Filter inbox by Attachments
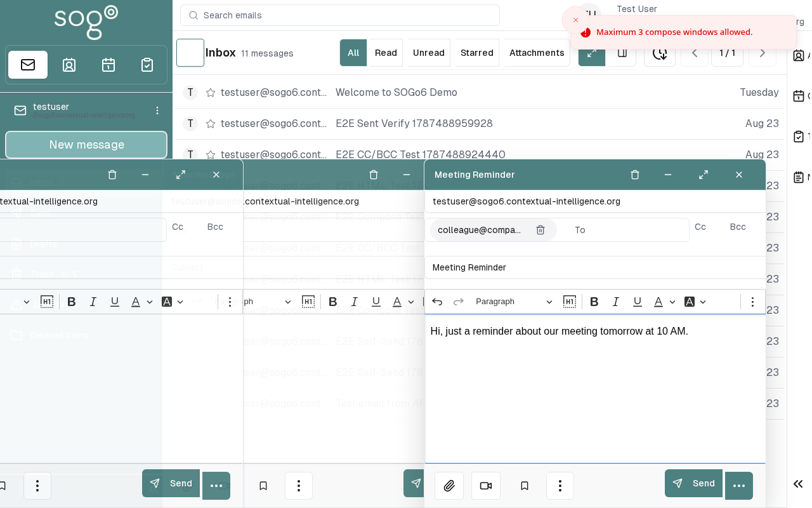812x508 pixels. click(537, 53)
